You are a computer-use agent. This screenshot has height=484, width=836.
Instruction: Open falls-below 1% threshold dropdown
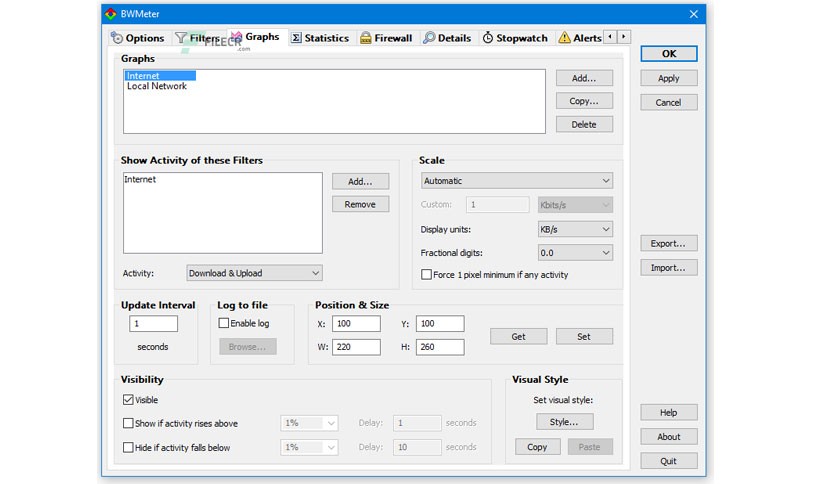click(309, 447)
